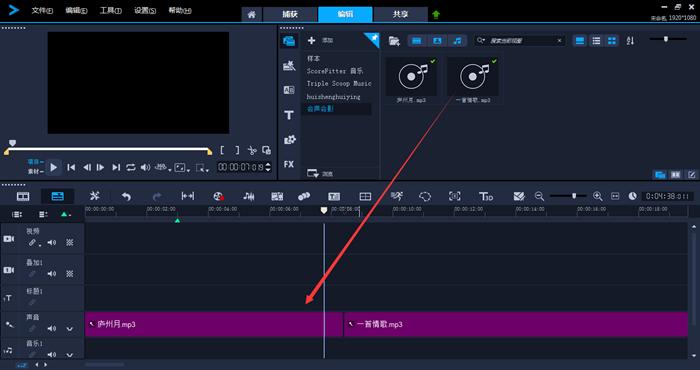700x370 pixels.
Task: Toggle repeat playback loop button
Action: tap(130, 167)
